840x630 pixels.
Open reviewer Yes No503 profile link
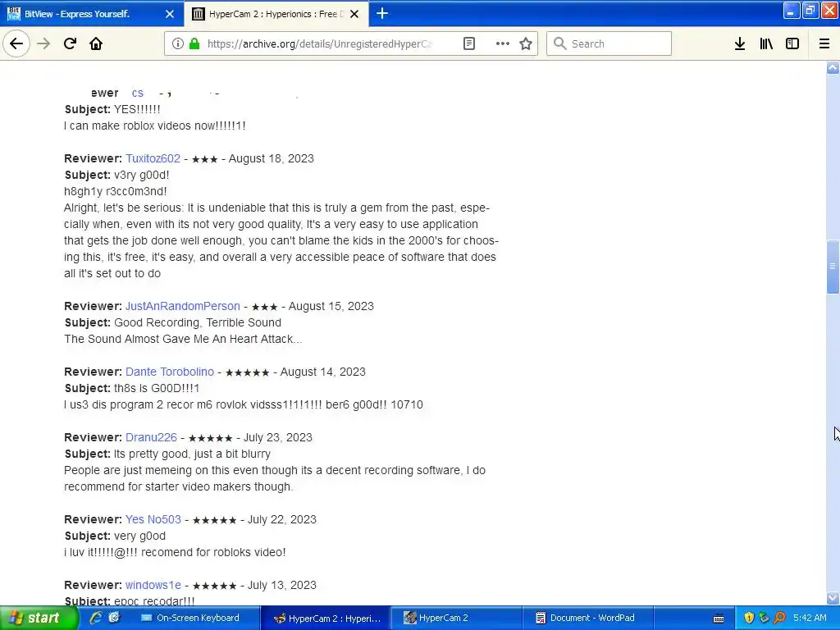153,519
